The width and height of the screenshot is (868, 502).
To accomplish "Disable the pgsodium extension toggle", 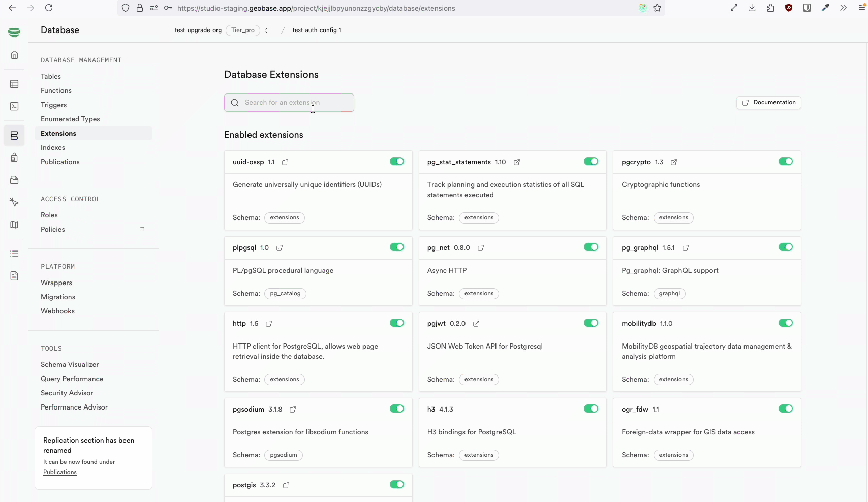I will tap(397, 409).
